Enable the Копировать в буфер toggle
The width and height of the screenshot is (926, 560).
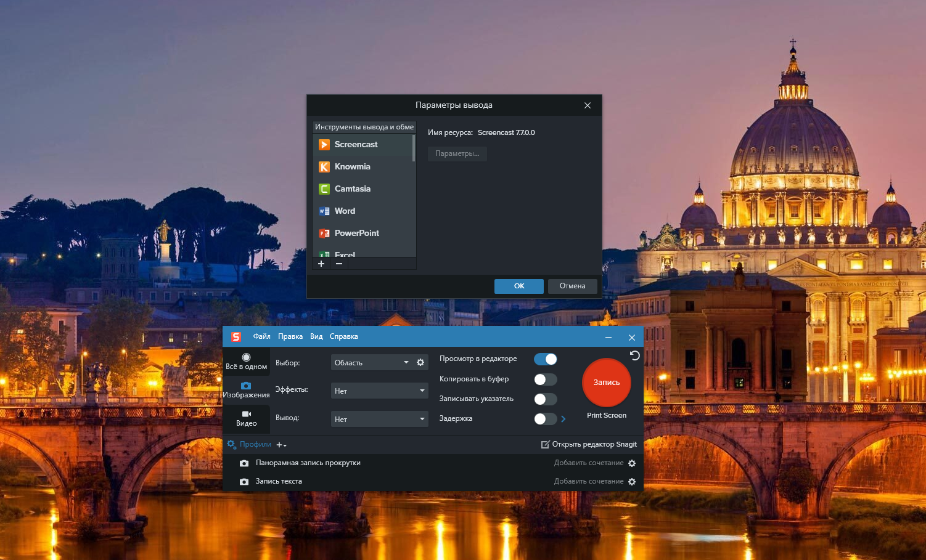coord(545,379)
